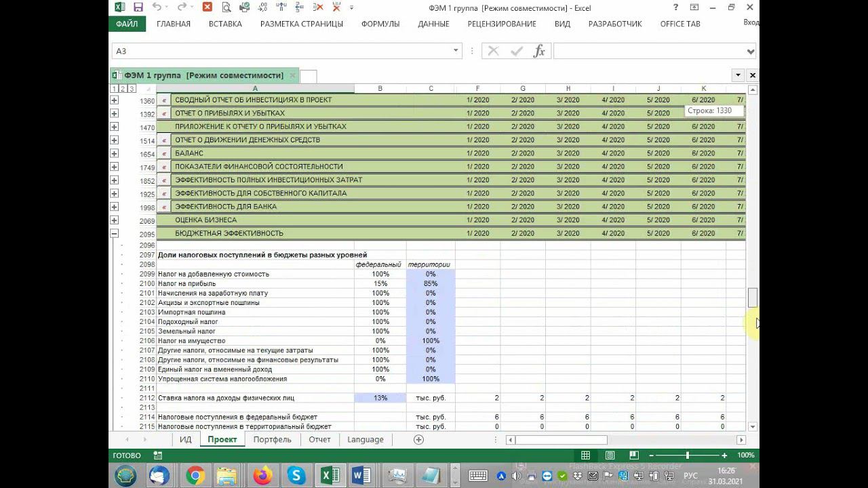
Task: Select the 13% income tax rate cell
Action: click(x=380, y=398)
